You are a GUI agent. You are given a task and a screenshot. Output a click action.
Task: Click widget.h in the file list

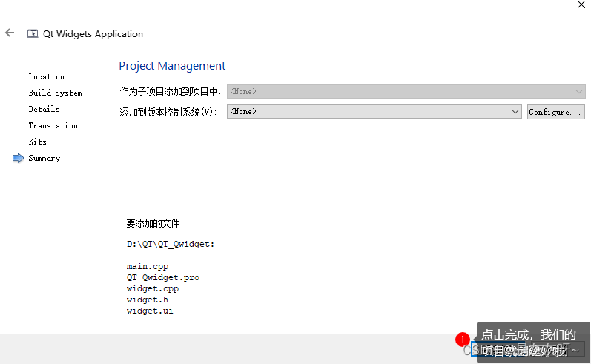coord(148,300)
